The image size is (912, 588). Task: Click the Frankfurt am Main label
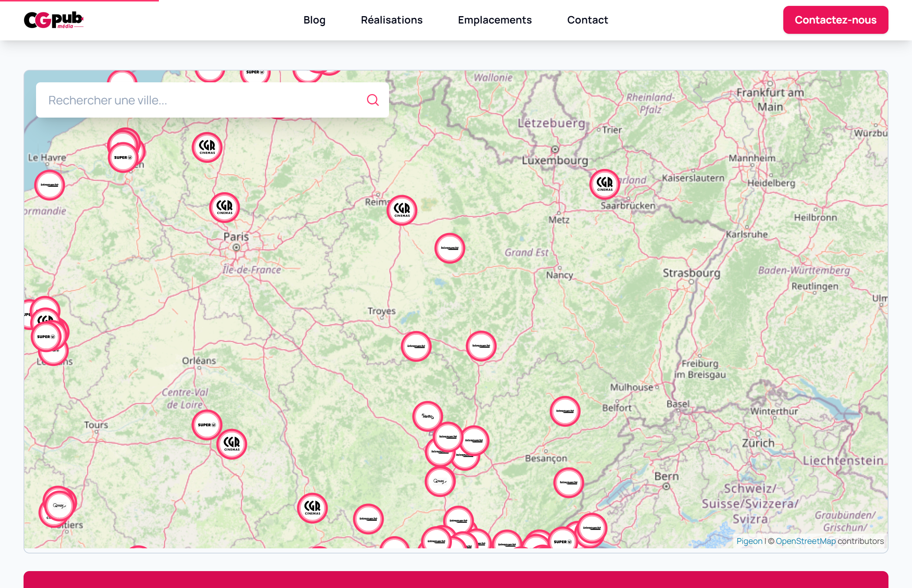(770, 99)
